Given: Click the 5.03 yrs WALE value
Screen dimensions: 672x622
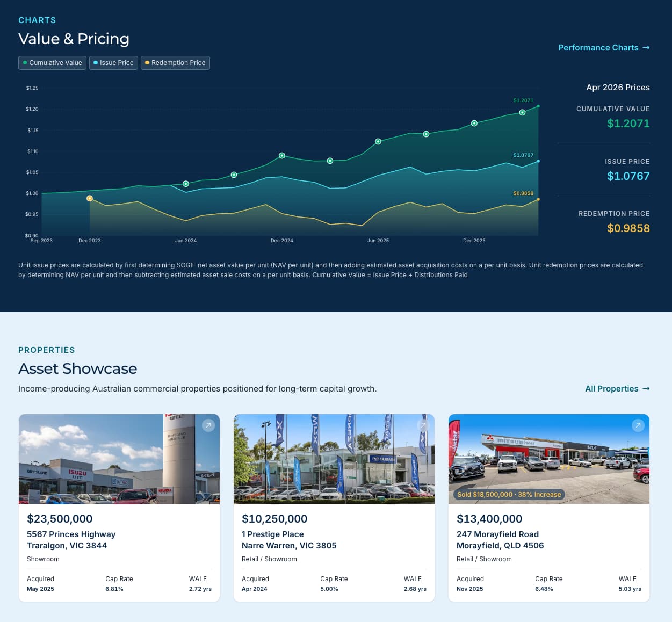Looking at the screenshot, I should point(630,589).
